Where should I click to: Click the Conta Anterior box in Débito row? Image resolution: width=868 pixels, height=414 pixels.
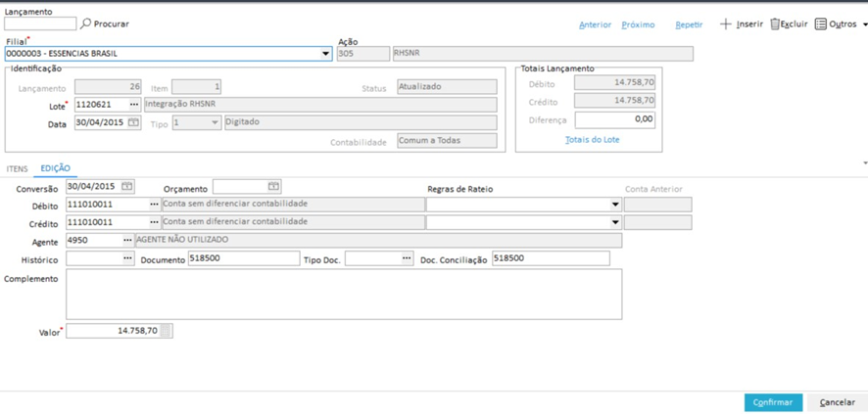click(x=657, y=205)
